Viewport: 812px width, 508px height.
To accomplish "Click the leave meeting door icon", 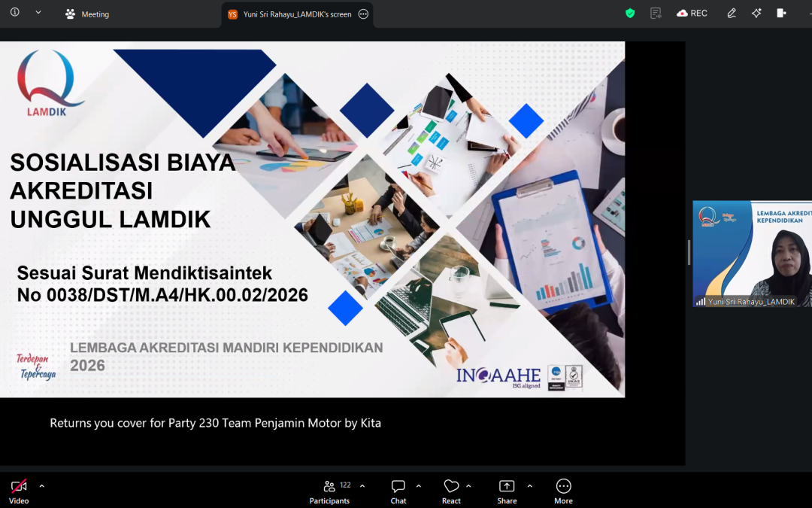I will pyautogui.click(x=781, y=14).
